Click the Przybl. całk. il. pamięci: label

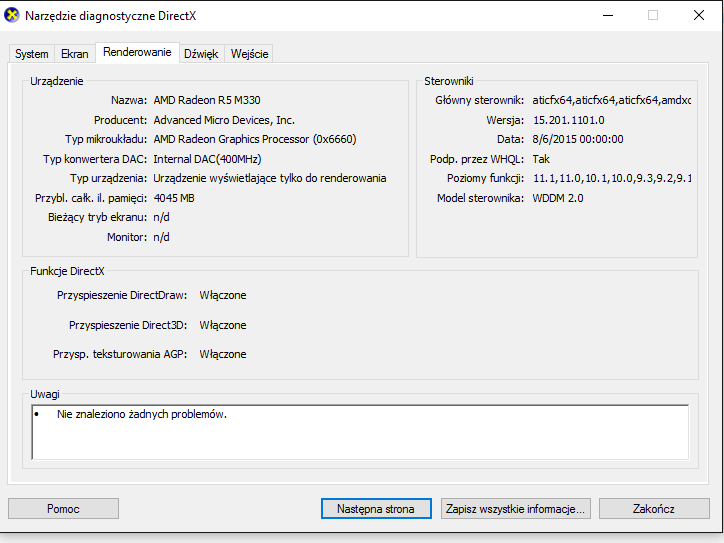(91, 198)
